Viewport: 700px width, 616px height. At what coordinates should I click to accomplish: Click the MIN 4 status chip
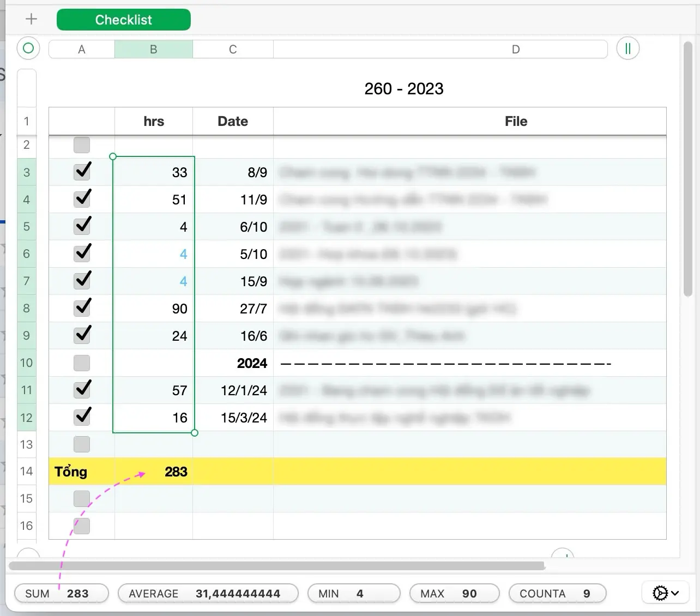click(354, 593)
